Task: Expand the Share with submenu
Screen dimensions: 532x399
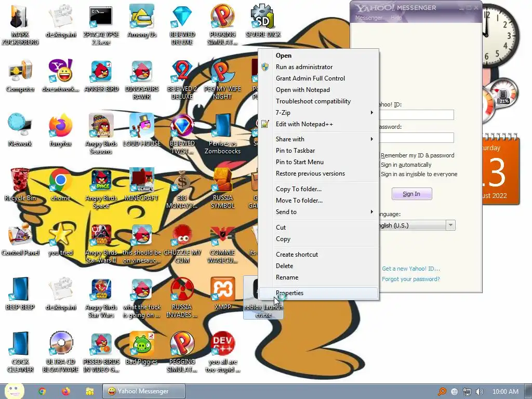Action: 318,139
